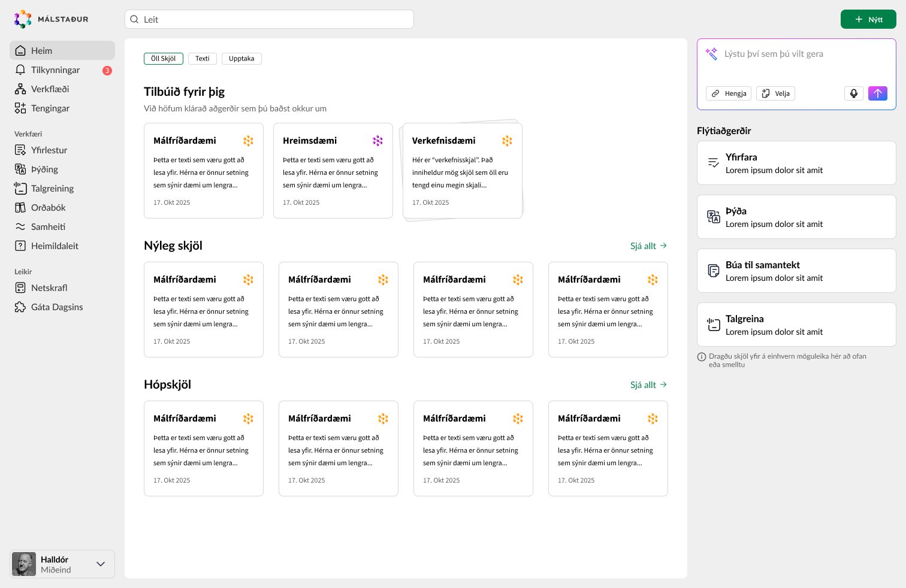Screen dimensions: 906x588
Task: Click the Leit search field
Action: click(269, 19)
